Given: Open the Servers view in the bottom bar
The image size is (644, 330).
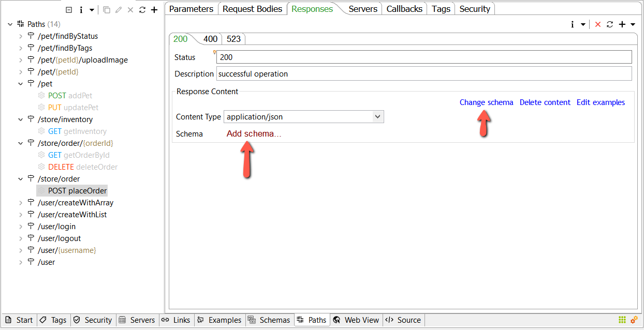Looking at the screenshot, I should (x=137, y=320).
